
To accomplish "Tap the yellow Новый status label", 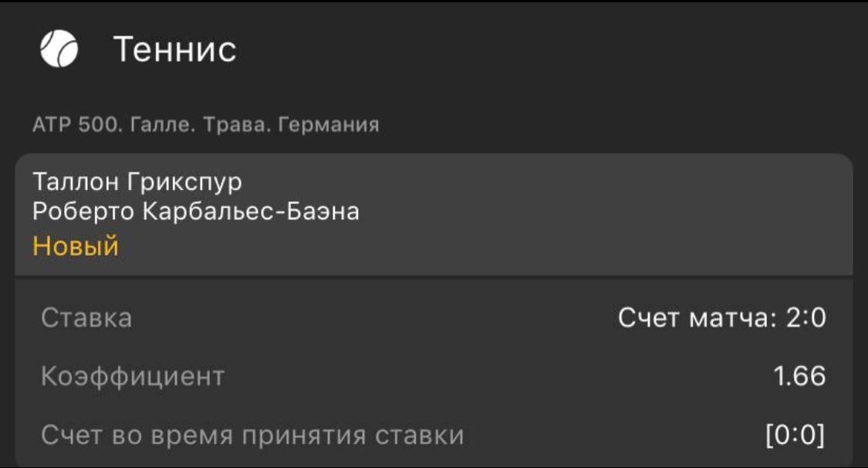I will point(76,246).
